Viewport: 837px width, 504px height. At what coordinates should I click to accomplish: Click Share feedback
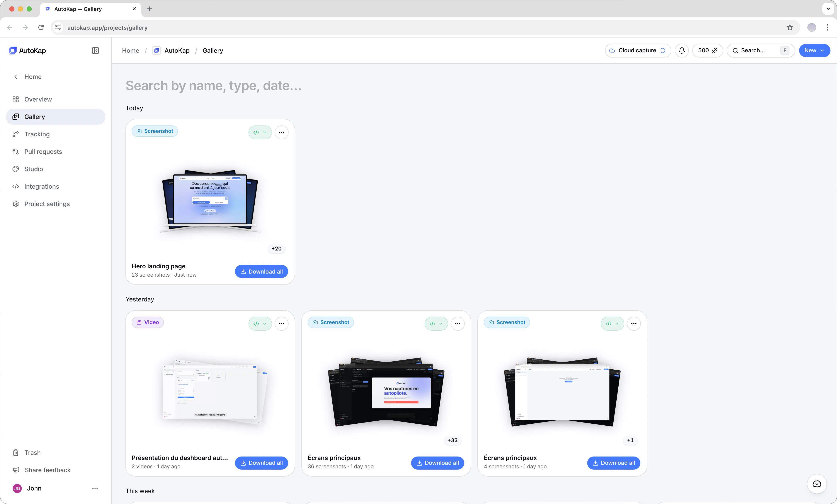point(55,470)
